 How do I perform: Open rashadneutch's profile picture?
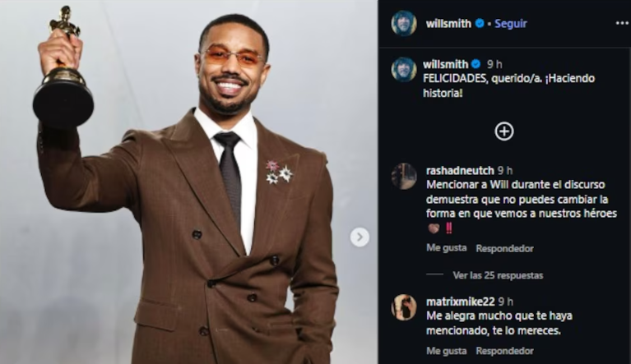[404, 176]
